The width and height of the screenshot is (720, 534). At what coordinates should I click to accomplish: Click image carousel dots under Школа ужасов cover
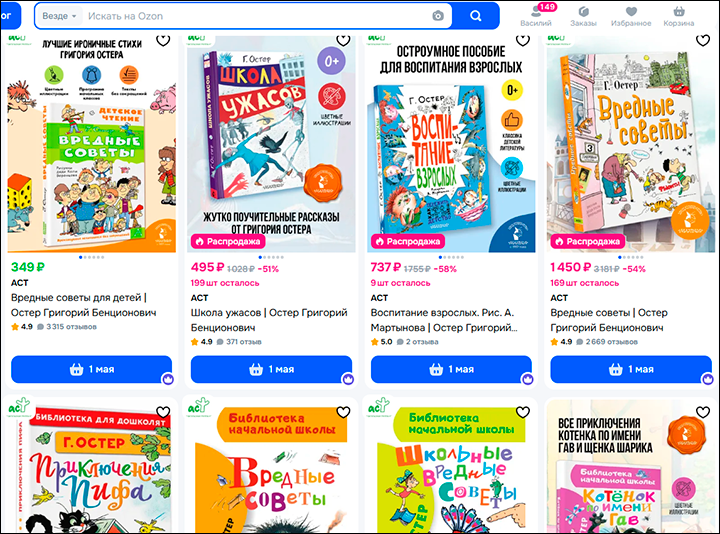[271, 257]
